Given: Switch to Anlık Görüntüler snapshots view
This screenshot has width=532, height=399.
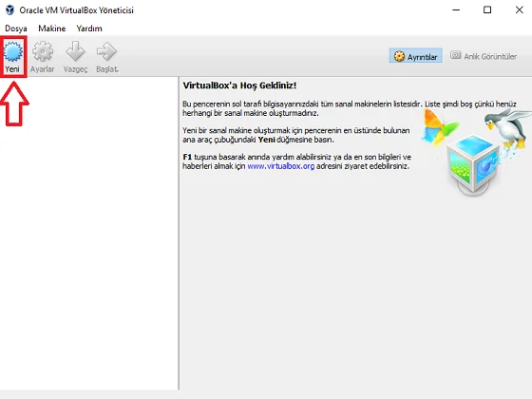Looking at the screenshot, I should pos(484,56).
